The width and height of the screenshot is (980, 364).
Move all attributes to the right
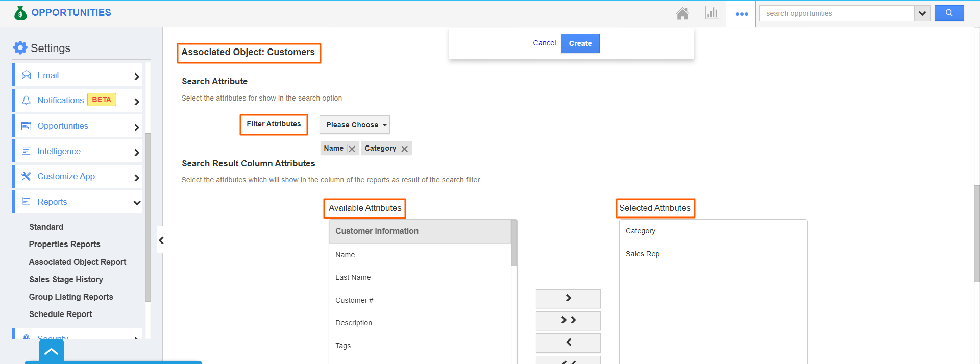click(568, 321)
